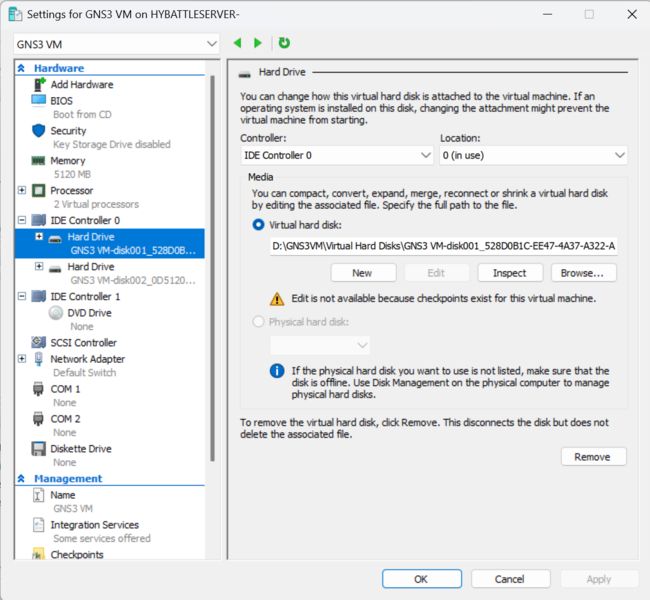650x600 pixels.
Task: Select the Checkpoints icon
Action: point(38,554)
